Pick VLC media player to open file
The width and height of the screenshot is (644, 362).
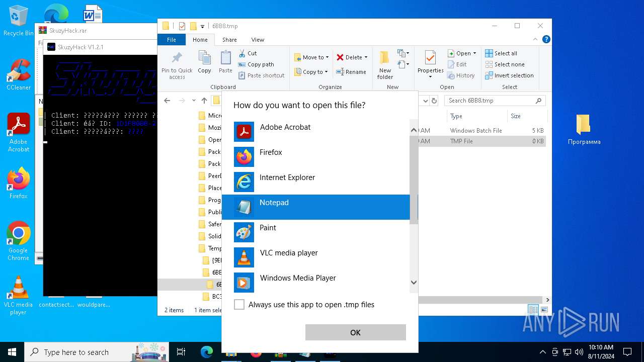pos(316,257)
